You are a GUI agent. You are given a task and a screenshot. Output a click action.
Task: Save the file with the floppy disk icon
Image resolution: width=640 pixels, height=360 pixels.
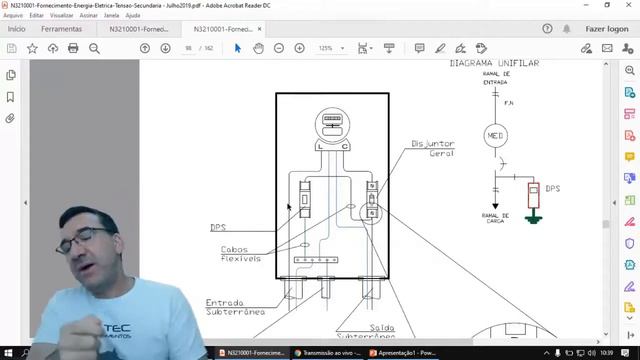(11, 49)
